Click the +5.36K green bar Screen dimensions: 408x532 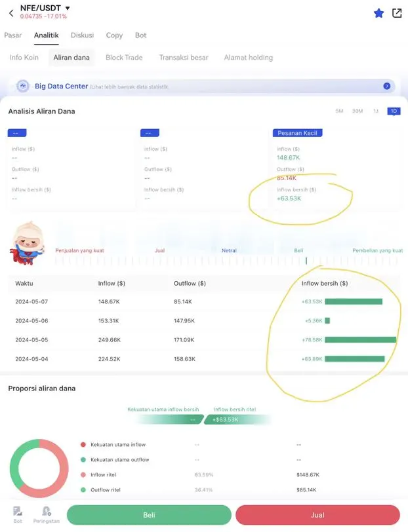(x=327, y=320)
